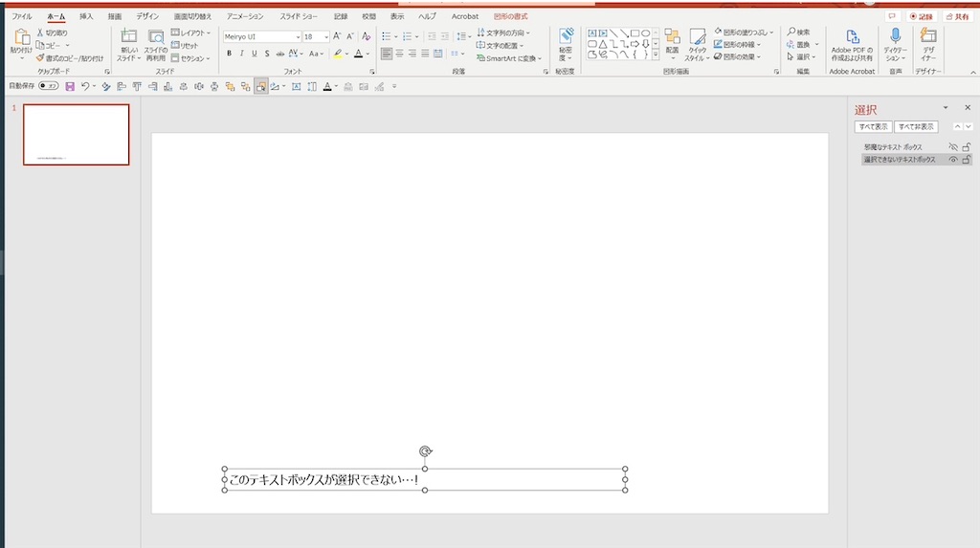
Task: Click the 共有 (Share) button
Action: [x=957, y=17]
